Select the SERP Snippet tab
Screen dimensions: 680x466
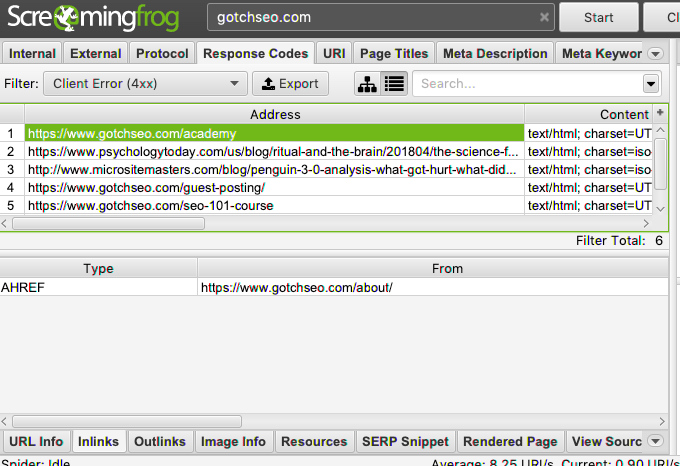pyautogui.click(x=406, y=441)
